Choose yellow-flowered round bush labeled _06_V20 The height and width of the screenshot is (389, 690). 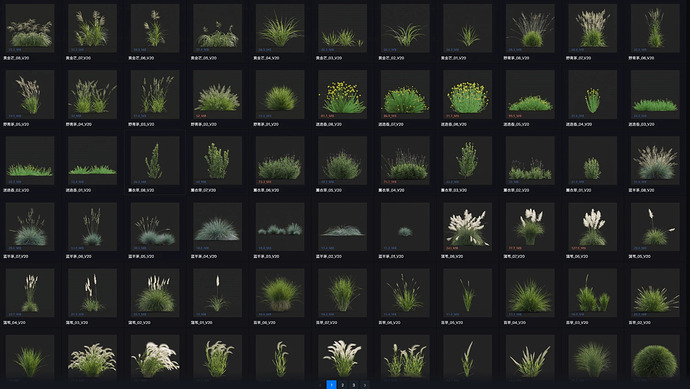click(x=467, y=94)
